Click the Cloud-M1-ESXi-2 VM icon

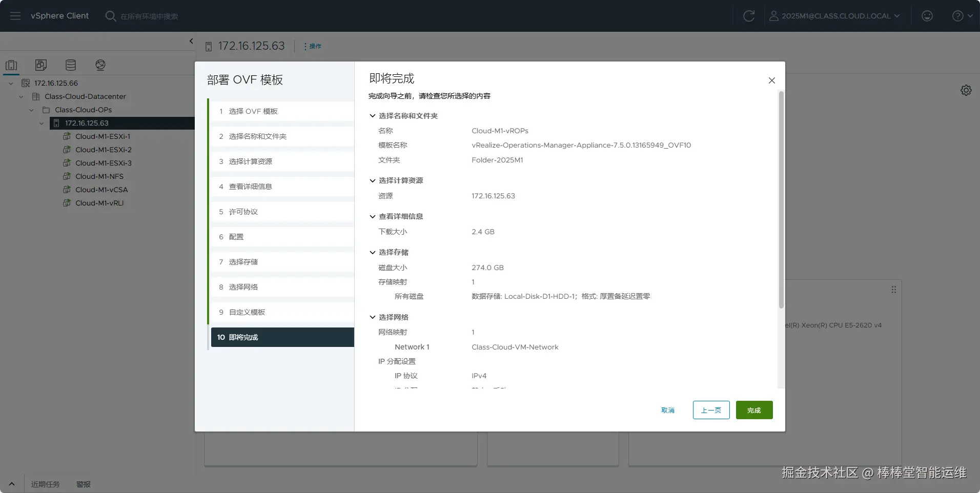coord(67,150)
